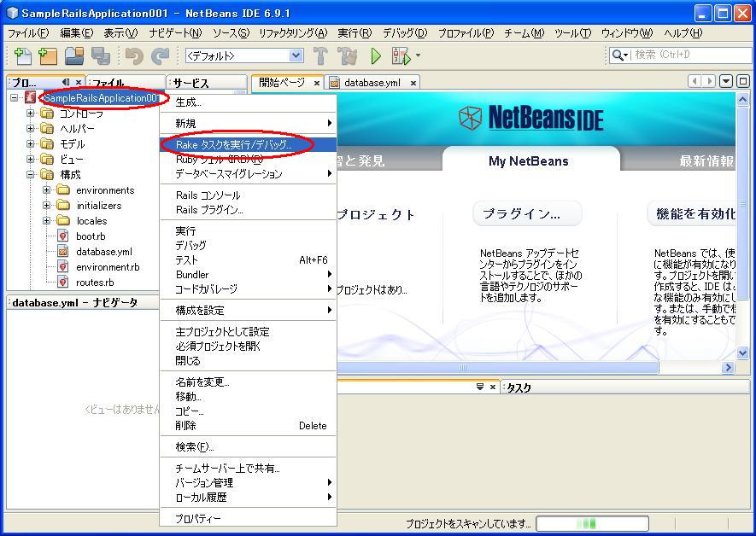756x536 pixels.
Task: Show the open documents list dropdown
Action: pos(725,81)
